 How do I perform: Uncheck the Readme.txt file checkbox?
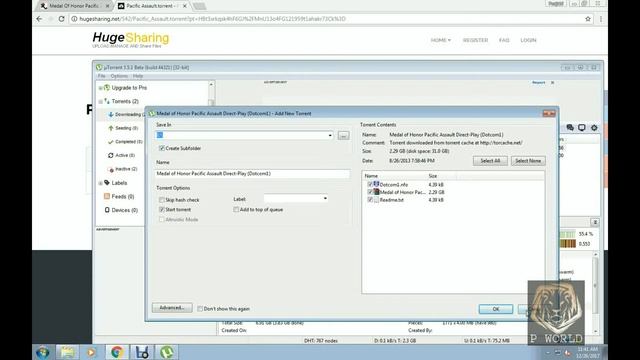tap(370, 200)
